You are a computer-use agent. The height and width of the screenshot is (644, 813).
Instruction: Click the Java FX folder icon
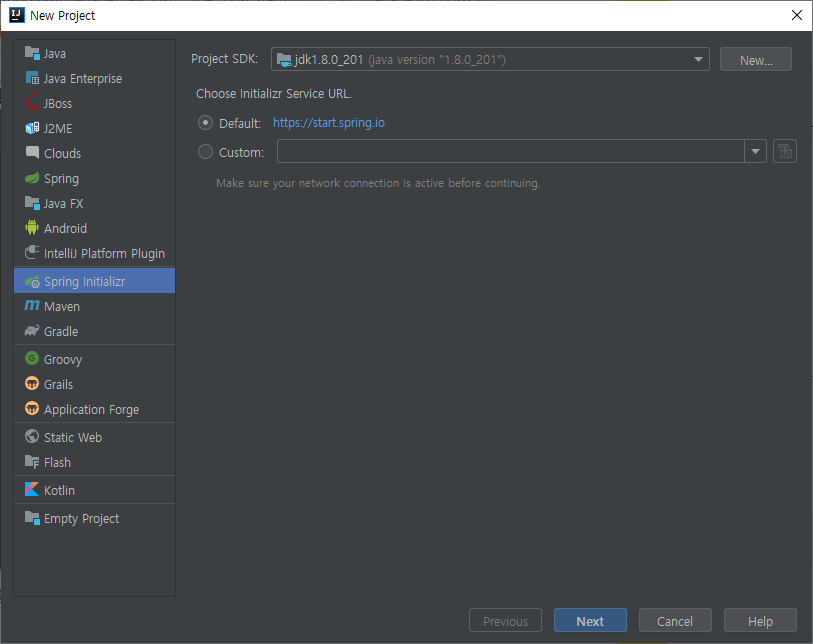pos(32,203)
